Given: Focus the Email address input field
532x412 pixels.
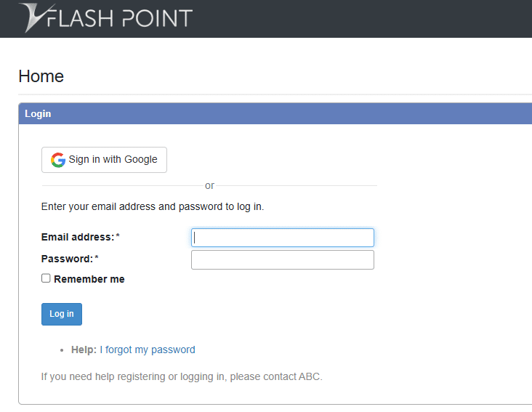Looking at the screenshot, I should tap(282, 238).
